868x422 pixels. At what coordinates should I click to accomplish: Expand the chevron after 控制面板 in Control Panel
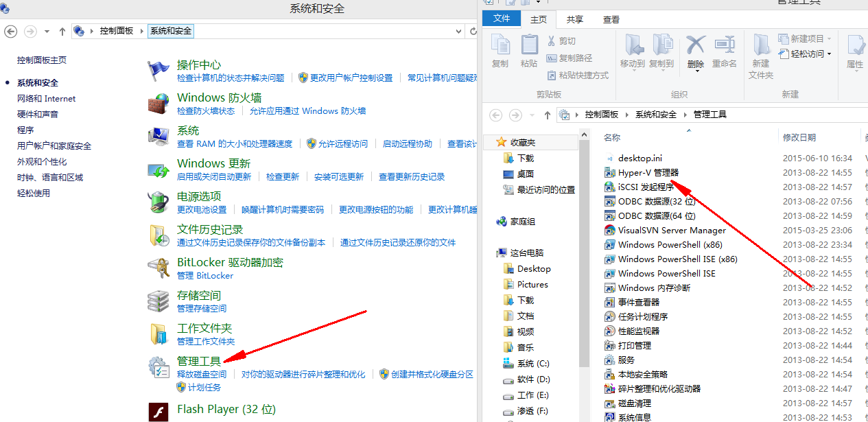142,31
